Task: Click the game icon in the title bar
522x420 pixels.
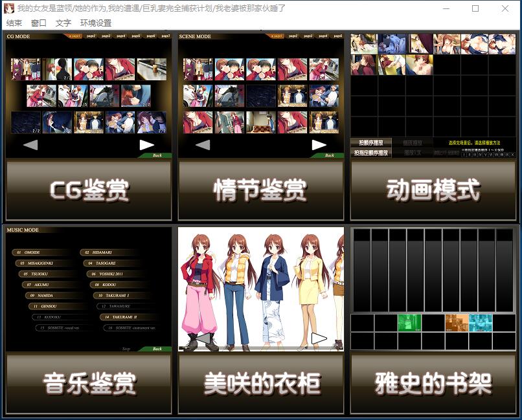Action: click(8, 8)
